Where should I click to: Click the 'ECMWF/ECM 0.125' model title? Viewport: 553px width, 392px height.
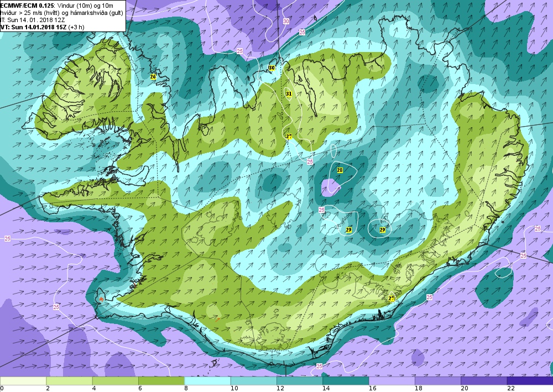tap(27, 6)
